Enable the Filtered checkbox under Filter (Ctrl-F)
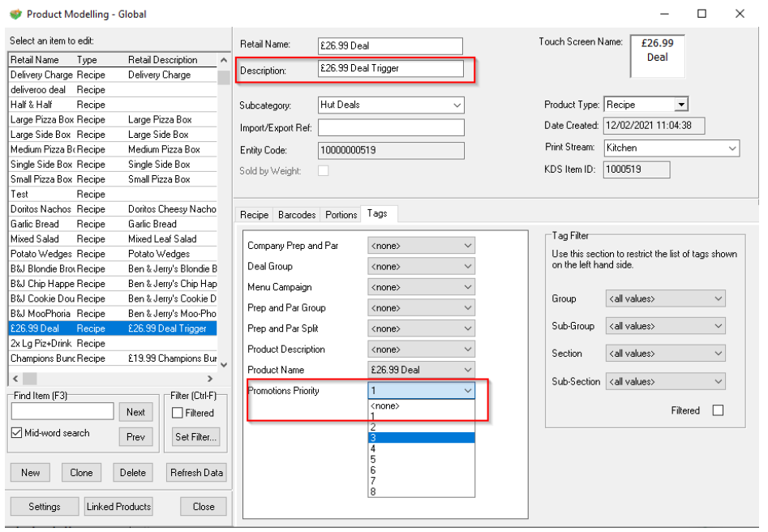Image resolution: width=768 pixels, height=532 pixels. pos(178,413)
